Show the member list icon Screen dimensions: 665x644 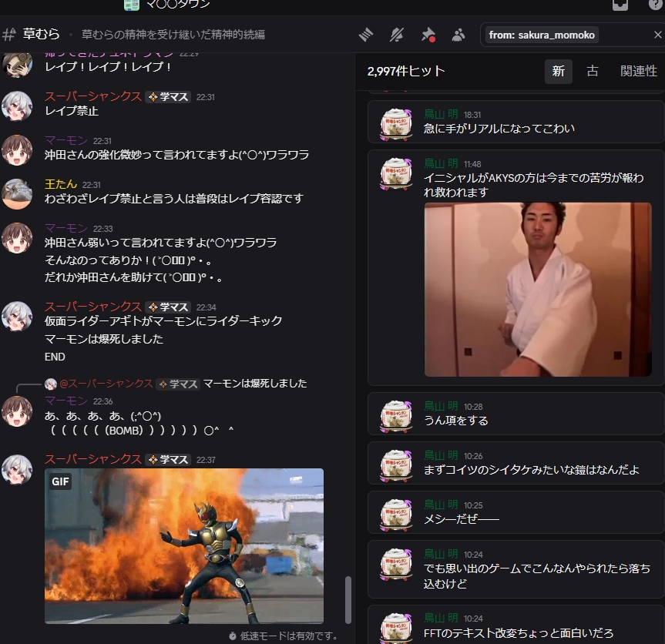(458, 35)
